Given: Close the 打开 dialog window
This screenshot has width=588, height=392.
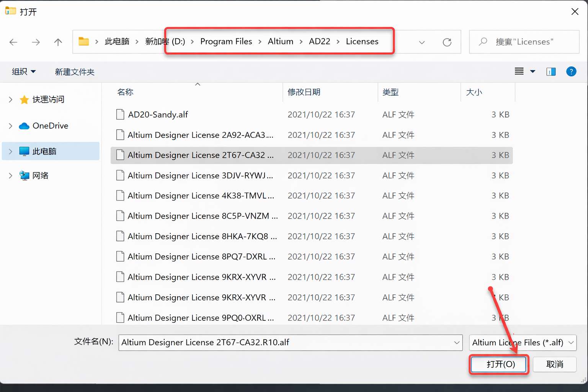Looking at the screenshot, I should tap(575, 11).
